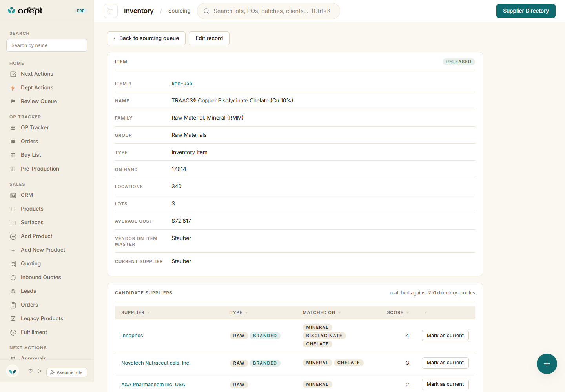Open the Novotech Nutraceuticals, Inc. supplier link
The image size is (565, 392).
pyautogui.click(x=156, y=363)
